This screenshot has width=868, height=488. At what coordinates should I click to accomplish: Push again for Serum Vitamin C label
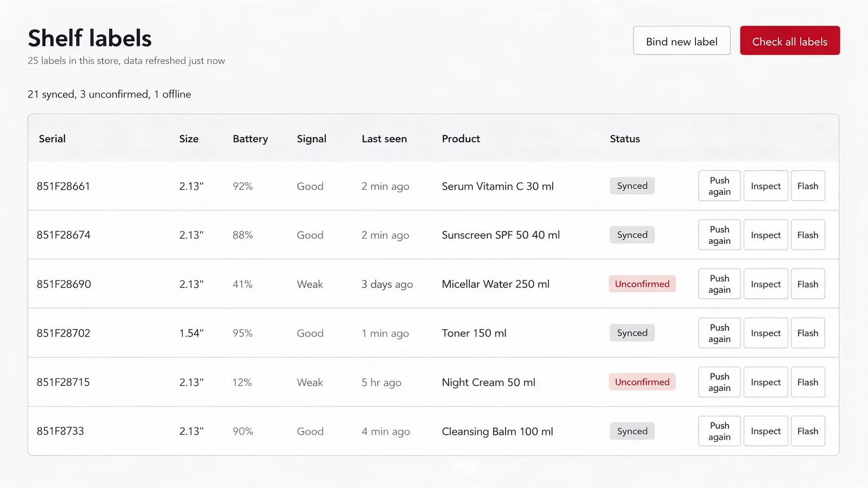point(719,186)
